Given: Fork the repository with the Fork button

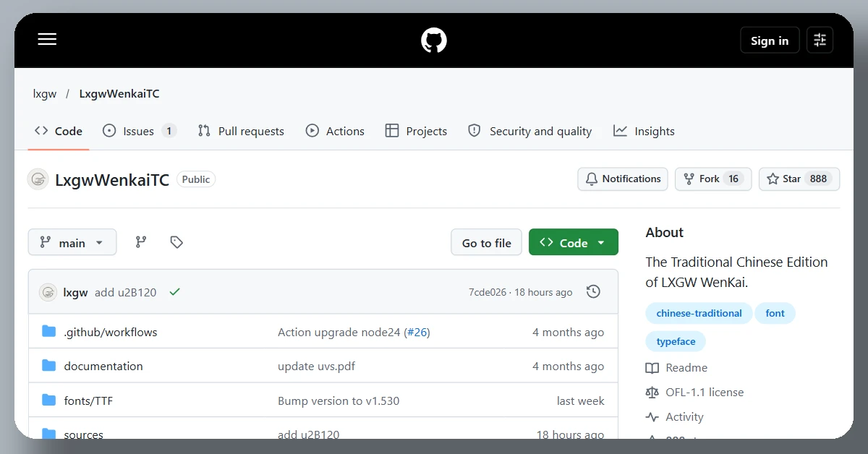Looking at the screenshot, I should 713,179.
